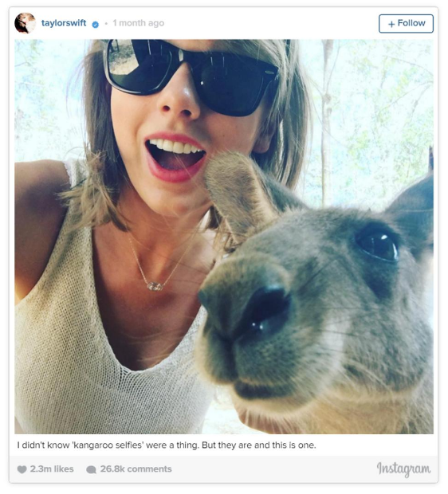Click the Instagram logo
Viewport: 448px width, 494px height.
403,469
